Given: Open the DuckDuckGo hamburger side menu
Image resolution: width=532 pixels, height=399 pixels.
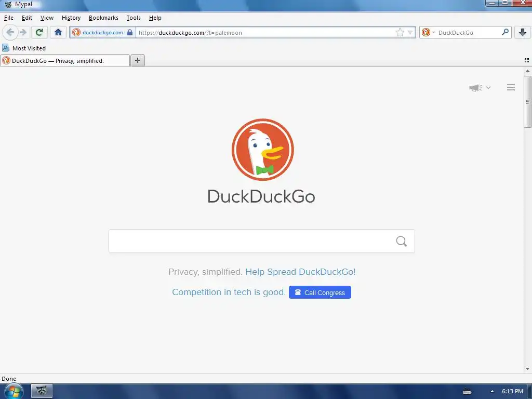Looking at the screenshot, I should tap(511, 87).
